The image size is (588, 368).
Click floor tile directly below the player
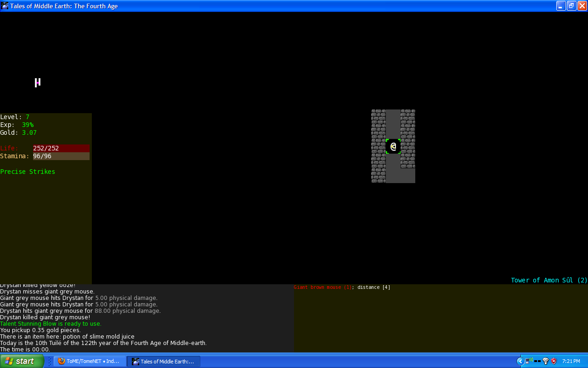click(x=393, y=161)
